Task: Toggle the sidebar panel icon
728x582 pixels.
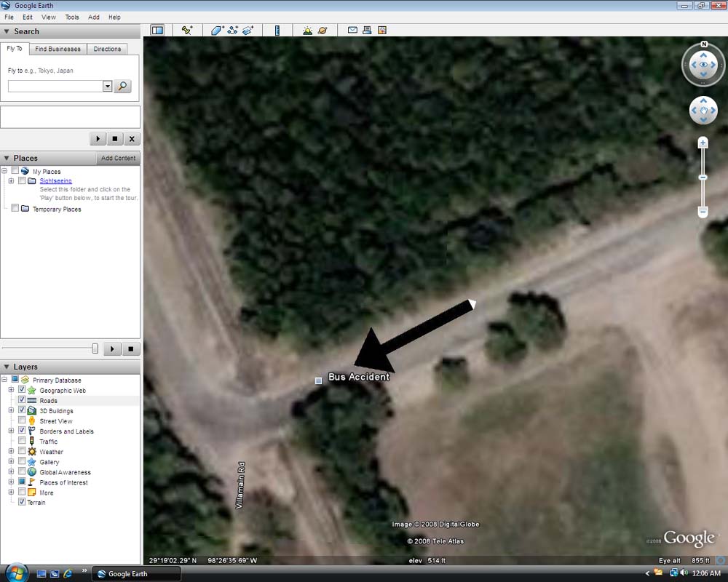Action: 157,30
